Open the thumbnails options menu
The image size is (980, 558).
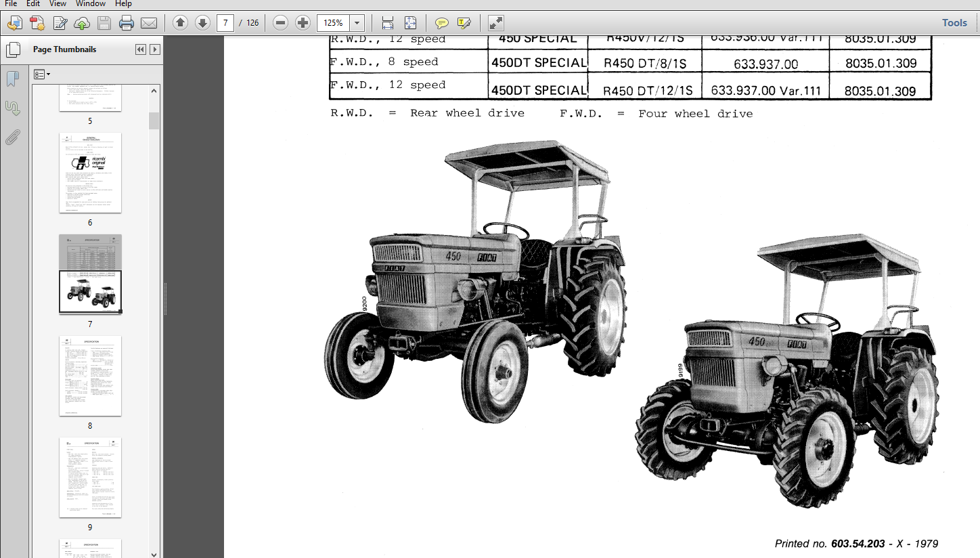pos(42,74)
